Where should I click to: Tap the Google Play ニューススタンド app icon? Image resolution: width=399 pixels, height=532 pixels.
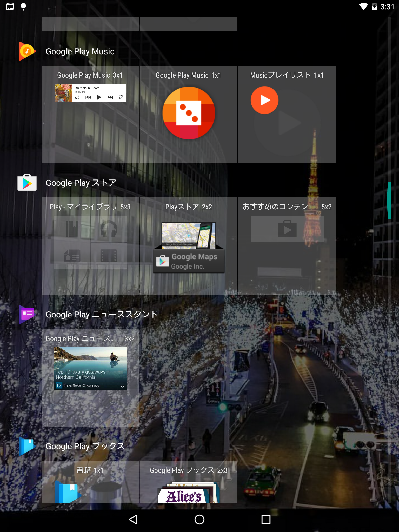click(27, 314)
